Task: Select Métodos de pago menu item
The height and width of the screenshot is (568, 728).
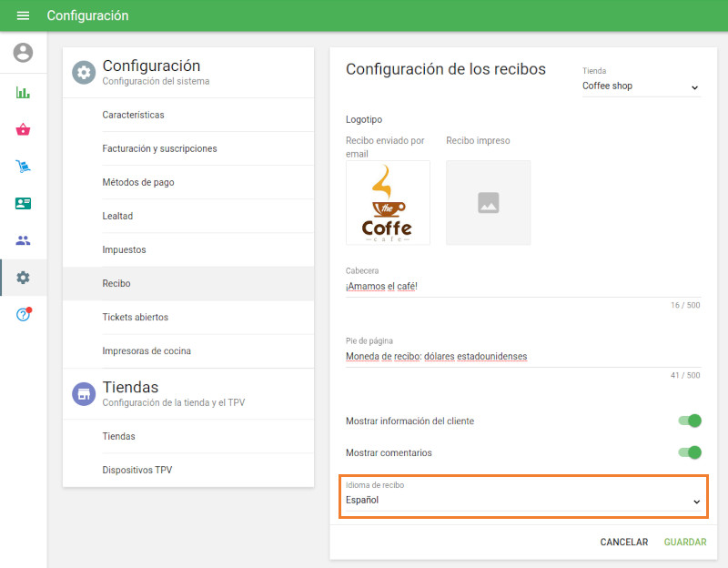Action: click(x=138, y=182)
